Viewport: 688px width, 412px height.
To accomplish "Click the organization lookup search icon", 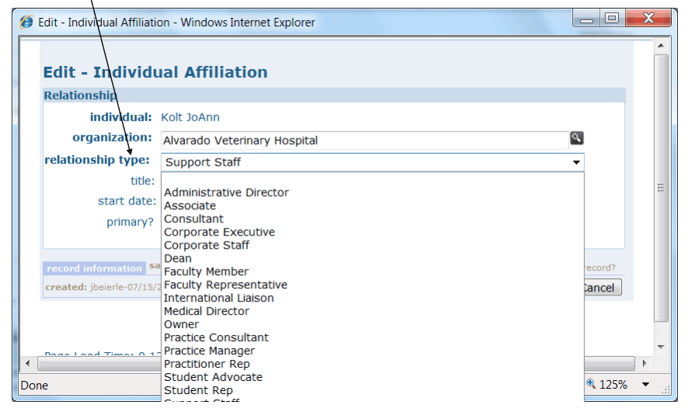I will (x=577, y=138).
